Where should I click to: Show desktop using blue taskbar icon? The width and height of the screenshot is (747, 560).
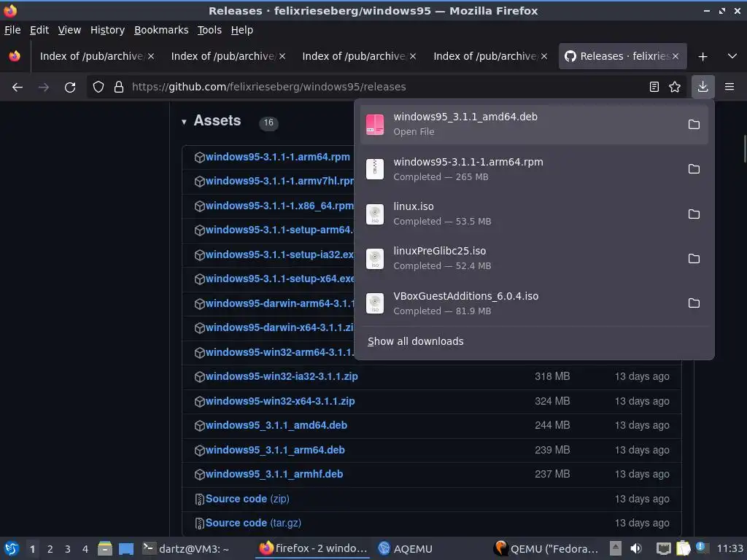coord(125,548)
